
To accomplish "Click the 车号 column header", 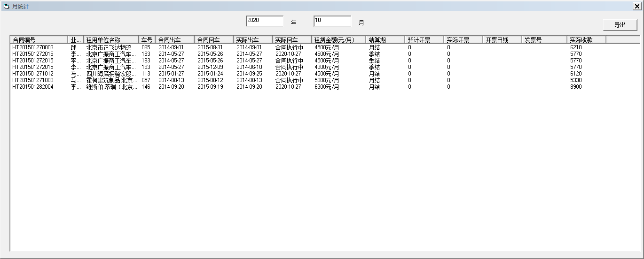I will tap(147, 40).
